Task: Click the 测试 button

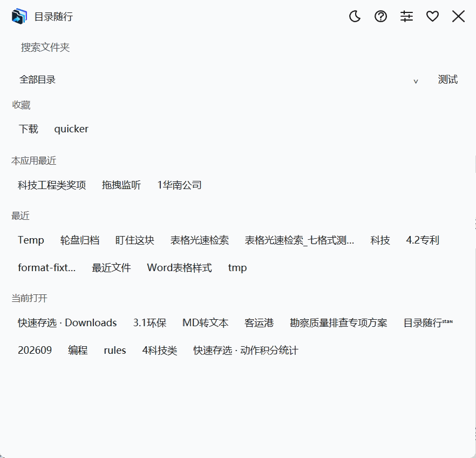Action: click(448, 79)
